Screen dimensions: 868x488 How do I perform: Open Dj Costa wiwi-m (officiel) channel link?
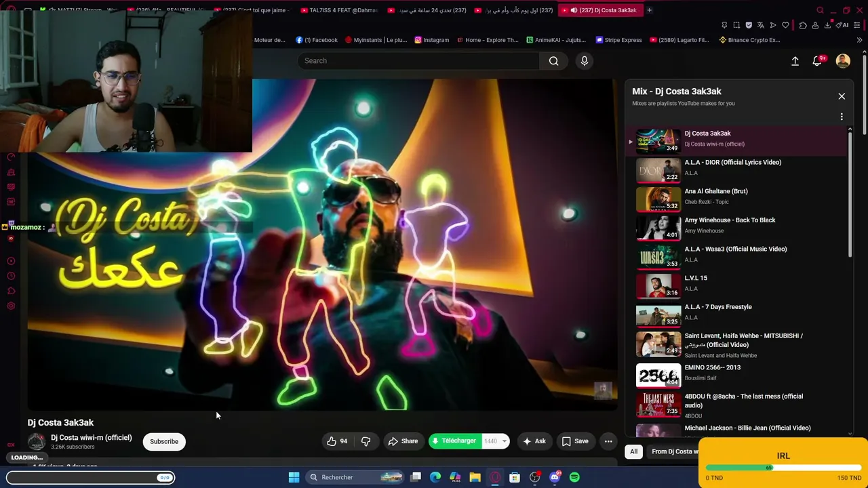tap(92, 438)
